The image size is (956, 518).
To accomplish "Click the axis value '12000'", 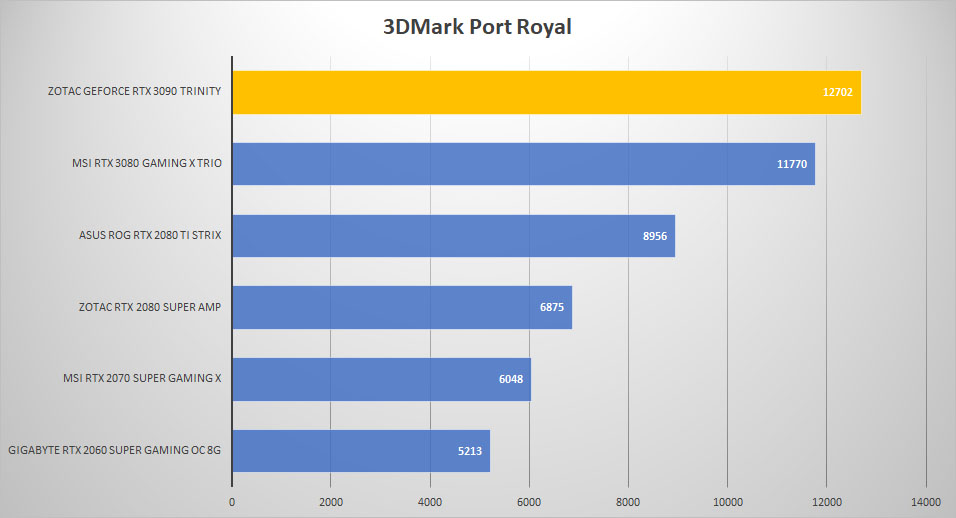I will (x=827, y=502).
